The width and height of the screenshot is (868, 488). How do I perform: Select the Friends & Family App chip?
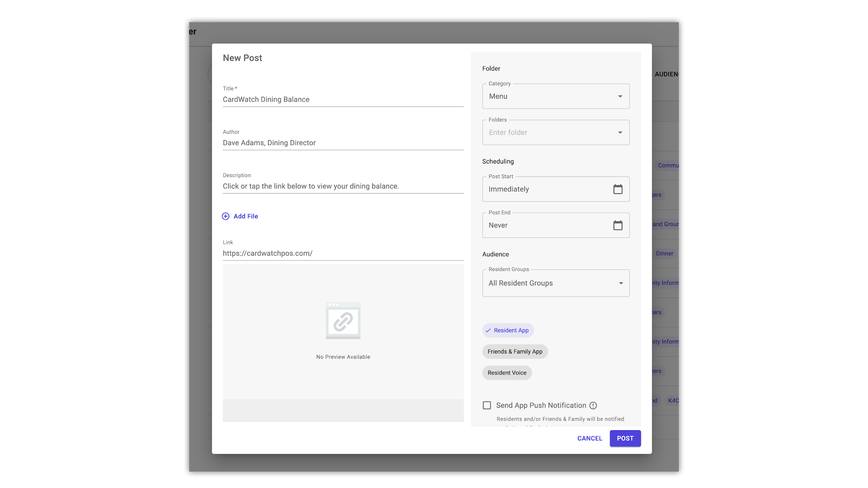click(x=515, y=351)
